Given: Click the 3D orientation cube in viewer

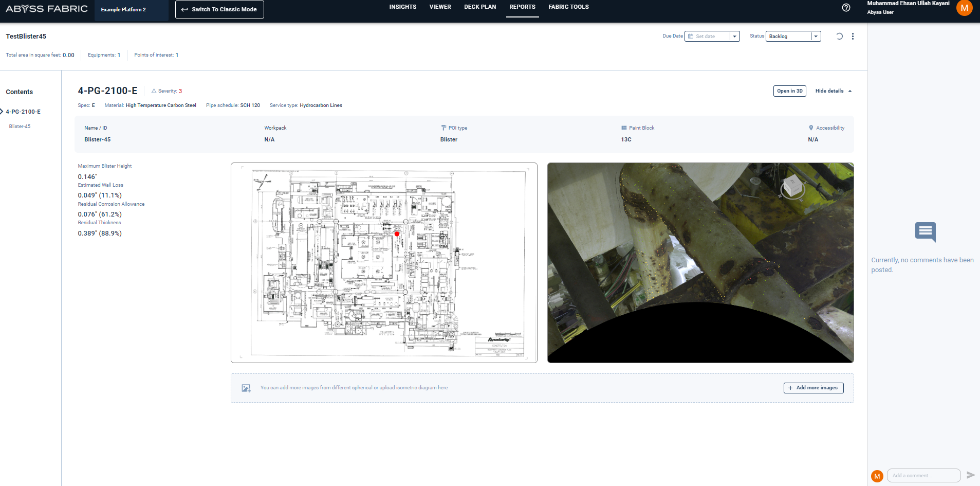Looking at the screenshot, I should (792, 187).
